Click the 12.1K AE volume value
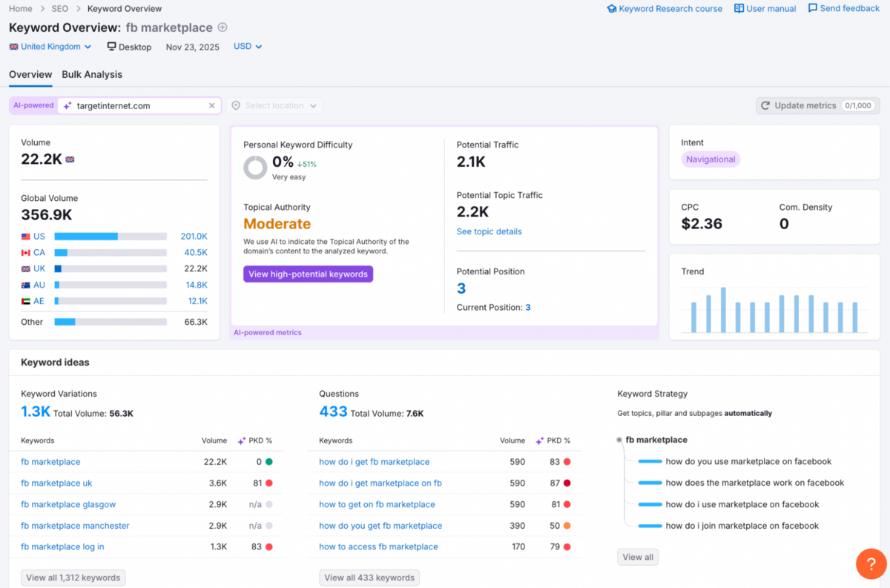 click(197, 301)
